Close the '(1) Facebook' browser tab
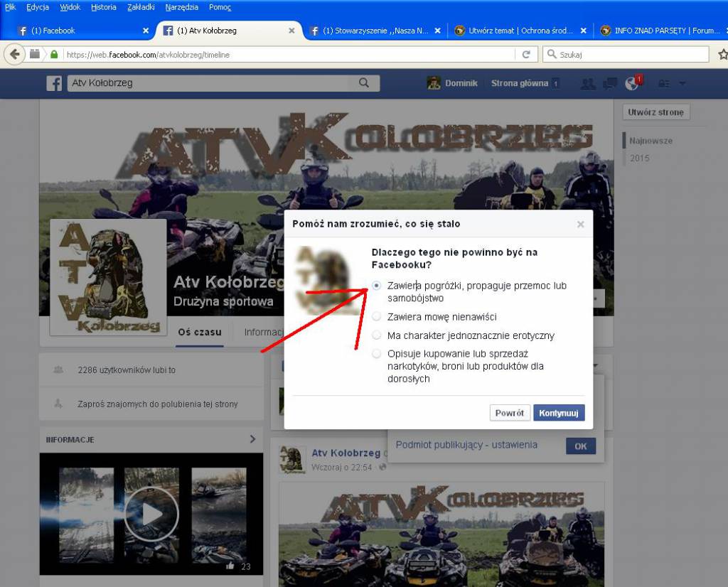Screen dimensions: 728x587 point(146,31)
